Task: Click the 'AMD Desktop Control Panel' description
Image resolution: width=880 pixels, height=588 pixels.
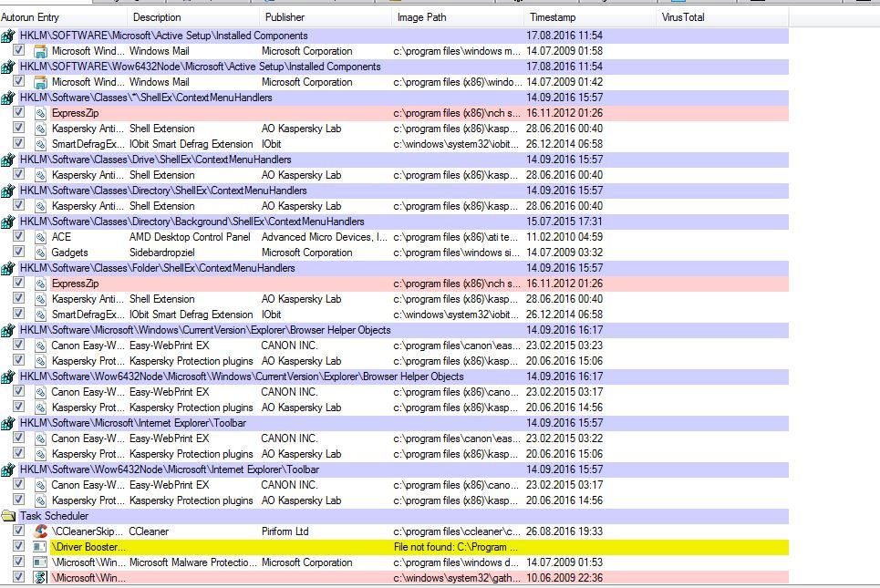Action: 190,237
